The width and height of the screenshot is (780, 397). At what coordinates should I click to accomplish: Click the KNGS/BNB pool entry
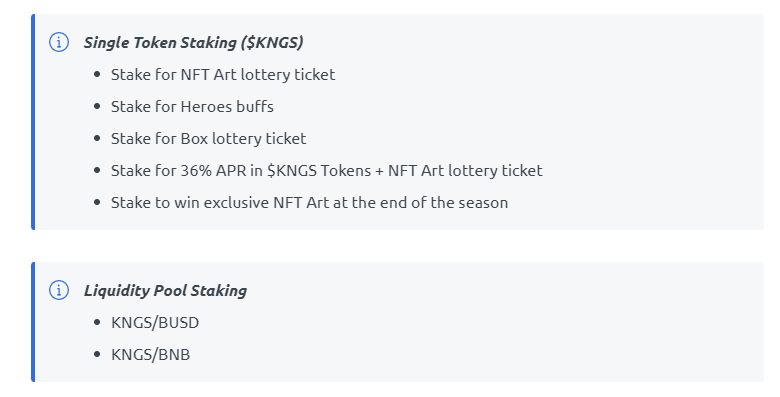click(x=150, y=355)
